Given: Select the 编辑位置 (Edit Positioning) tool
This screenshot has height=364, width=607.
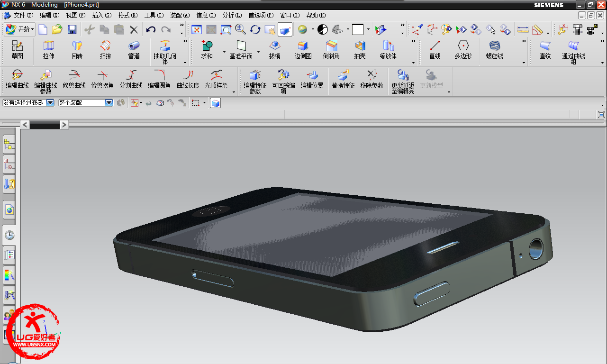Looking at the screenshot, I should click(312, 80).
